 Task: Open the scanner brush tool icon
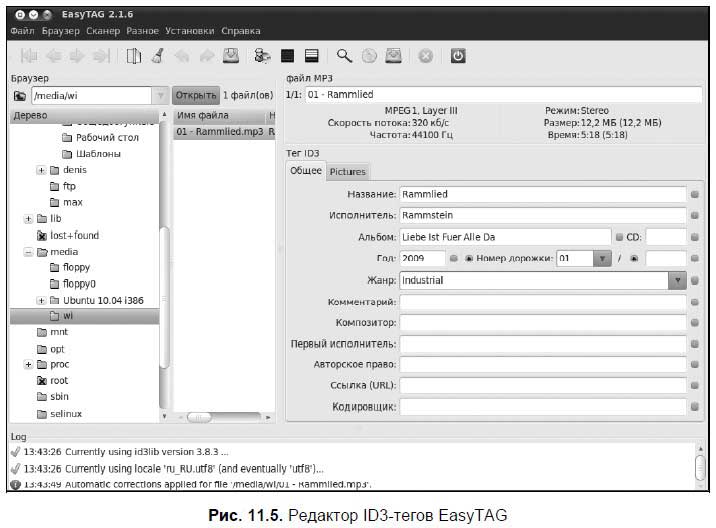158,56
